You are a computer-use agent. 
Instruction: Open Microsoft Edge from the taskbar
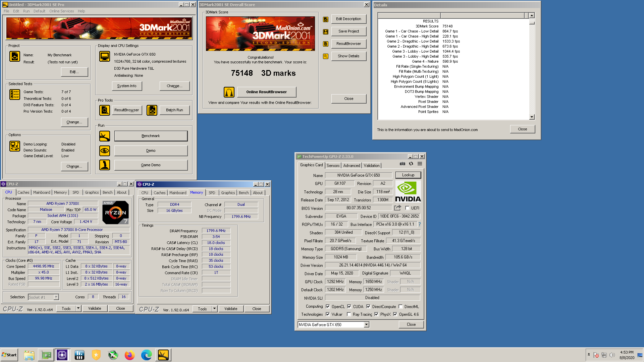point(146,355)
